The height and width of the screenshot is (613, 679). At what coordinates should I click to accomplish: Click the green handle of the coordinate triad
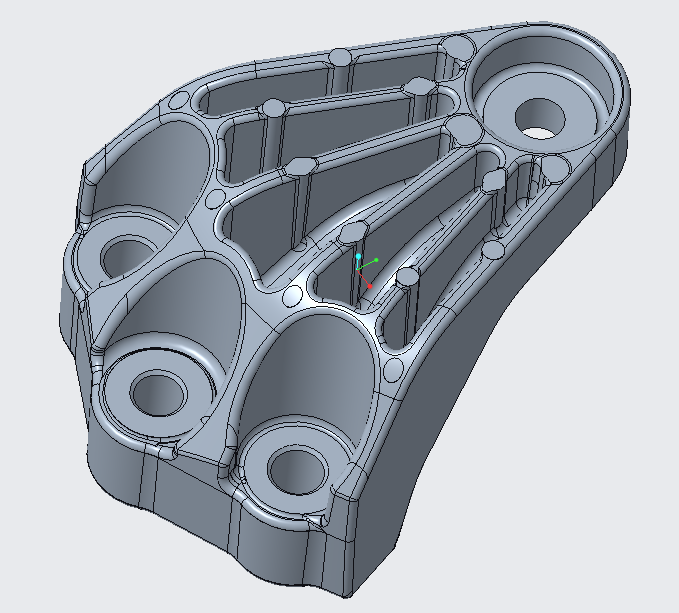pos(376,261)
